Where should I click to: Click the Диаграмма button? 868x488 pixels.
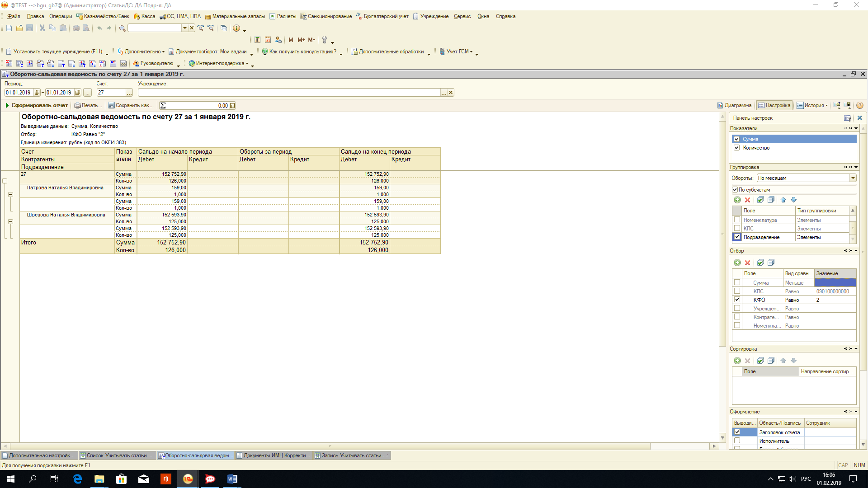(x=735, y=105)
